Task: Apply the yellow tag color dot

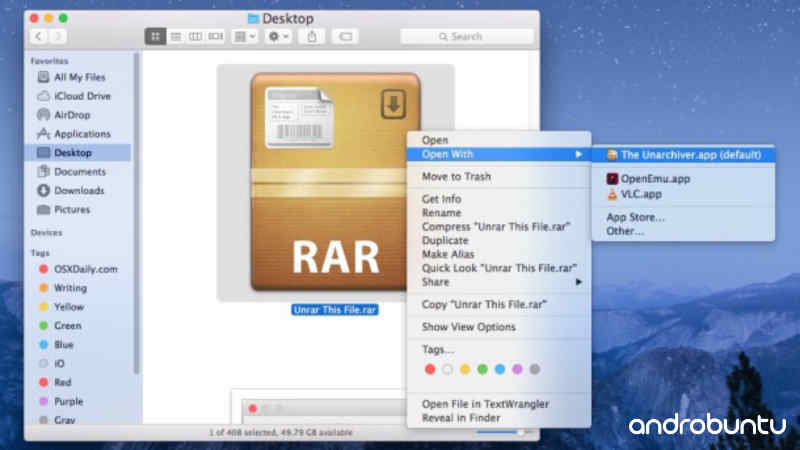Action: [465, 369]
